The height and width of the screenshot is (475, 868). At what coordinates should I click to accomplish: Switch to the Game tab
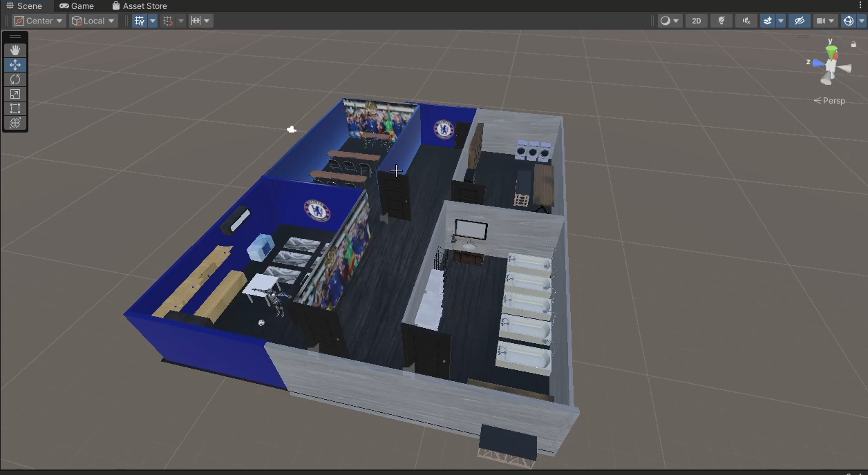77,6
